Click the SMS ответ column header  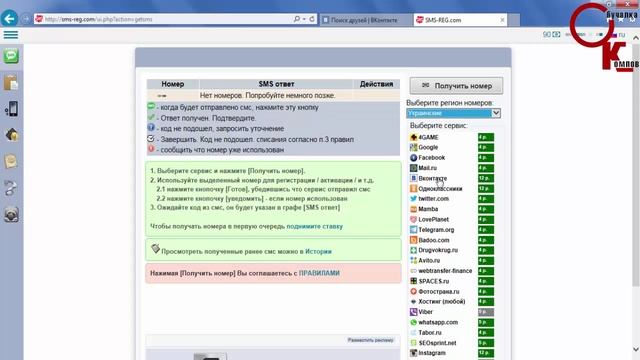pyautogui.click(x=276, y=84)
